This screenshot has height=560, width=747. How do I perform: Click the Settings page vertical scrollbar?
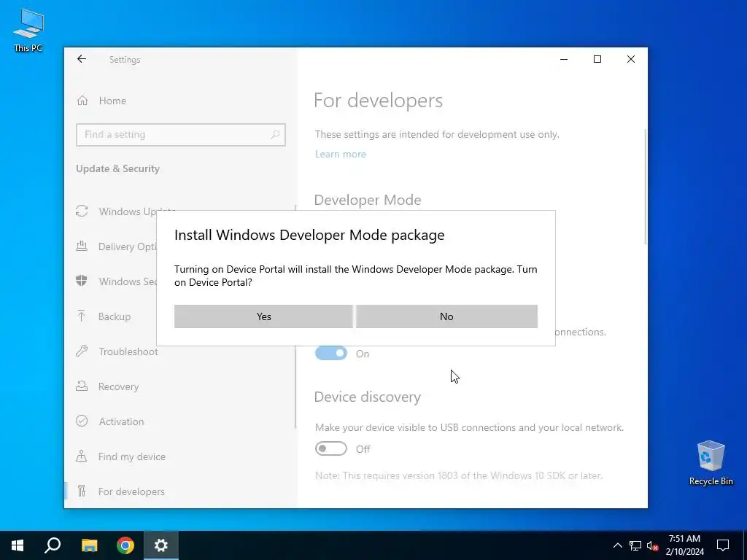(646, 187)
